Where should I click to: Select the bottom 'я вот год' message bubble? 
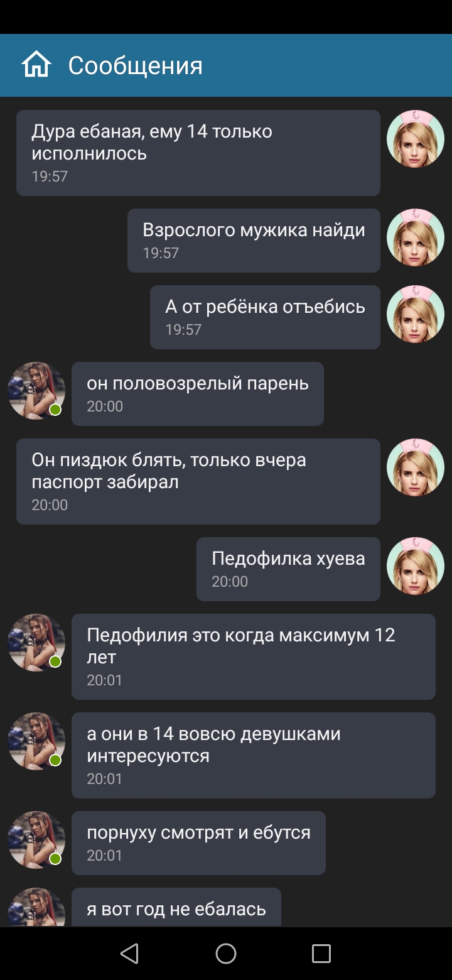(176, 907)
